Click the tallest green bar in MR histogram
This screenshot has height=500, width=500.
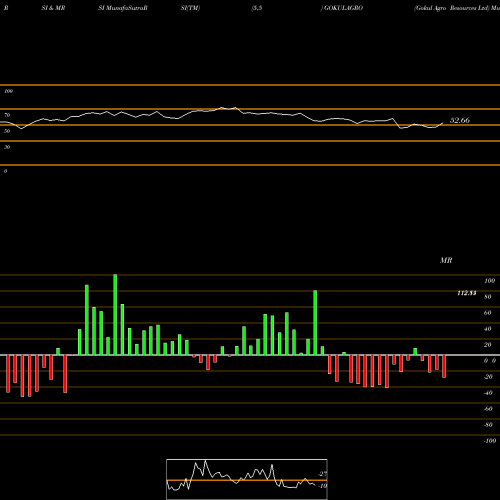115,315
